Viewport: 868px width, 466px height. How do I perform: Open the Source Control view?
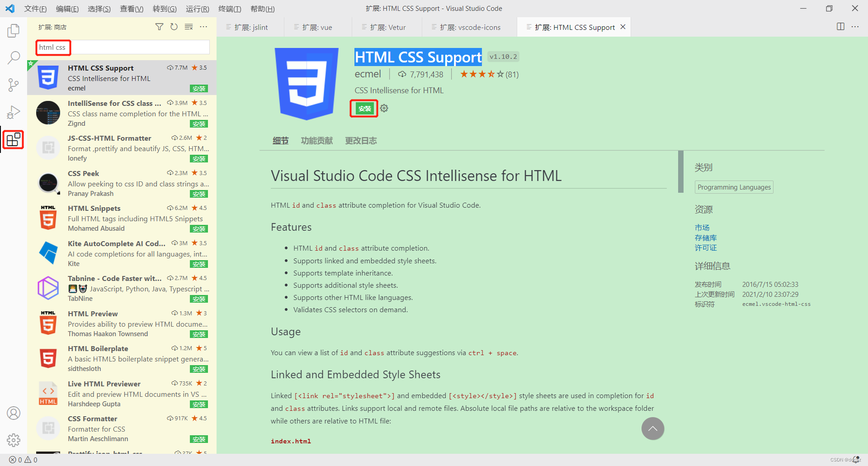tap(14, 85)
